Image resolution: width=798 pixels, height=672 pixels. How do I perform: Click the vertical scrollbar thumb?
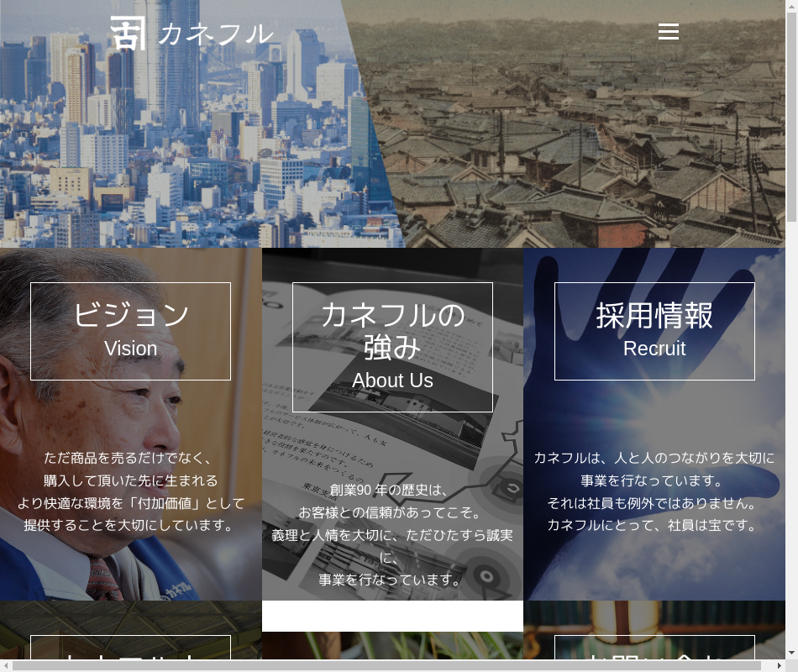[791, 118]
